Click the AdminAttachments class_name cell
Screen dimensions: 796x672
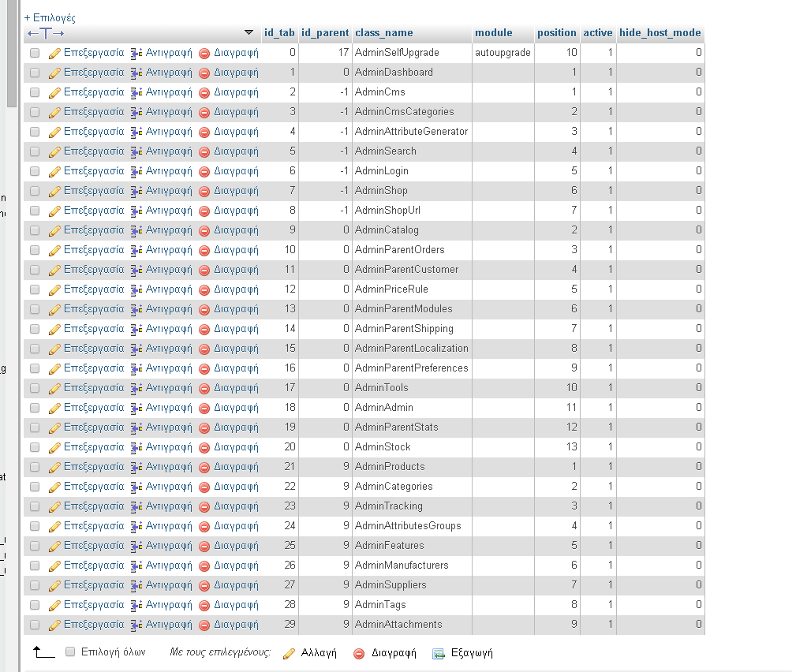pyautogui.click(x=412, y=625)
